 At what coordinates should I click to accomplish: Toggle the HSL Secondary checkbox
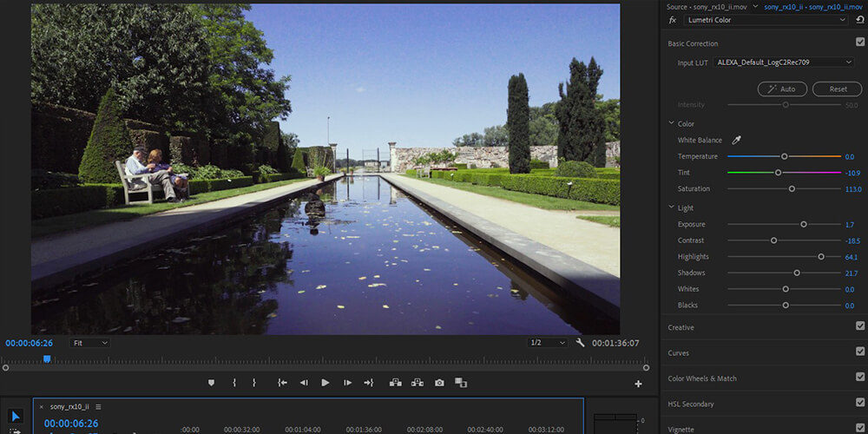pos(859,403)
